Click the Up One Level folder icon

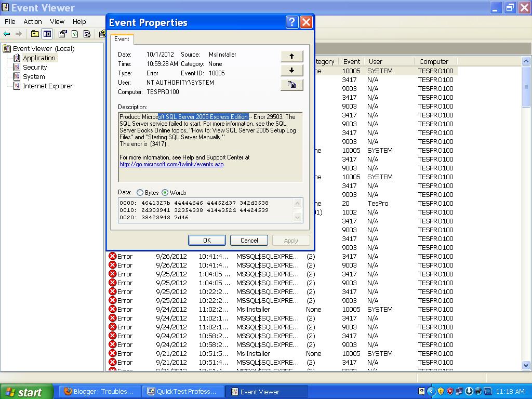click(35, 34)
